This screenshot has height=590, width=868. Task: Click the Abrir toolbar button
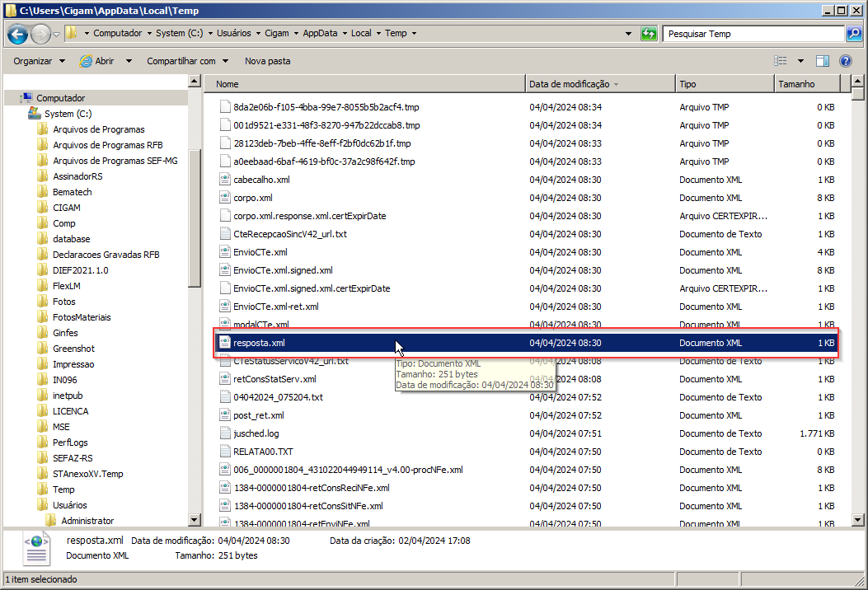97,61
